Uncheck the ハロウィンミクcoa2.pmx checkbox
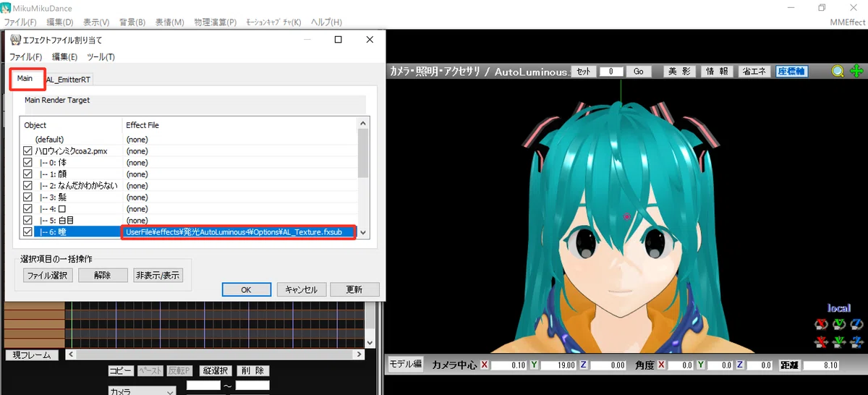Image resolution: width=868 pixels, height=395 pixels. click(28, 151)
